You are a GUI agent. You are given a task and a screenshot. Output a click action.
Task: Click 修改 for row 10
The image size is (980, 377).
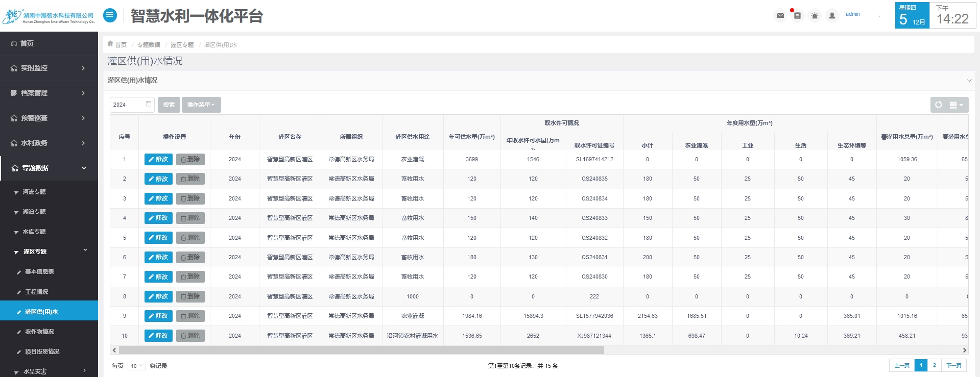[x=158, y=336]
